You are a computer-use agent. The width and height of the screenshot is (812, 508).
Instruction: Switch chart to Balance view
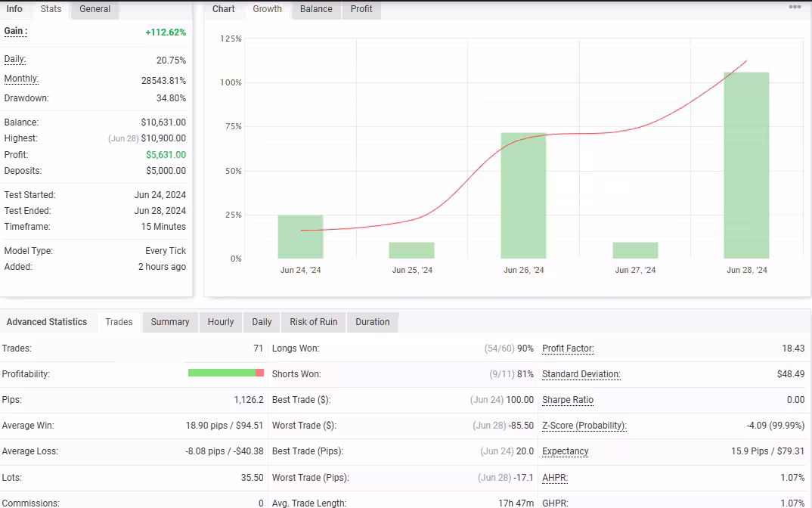(x=316, y=9)
